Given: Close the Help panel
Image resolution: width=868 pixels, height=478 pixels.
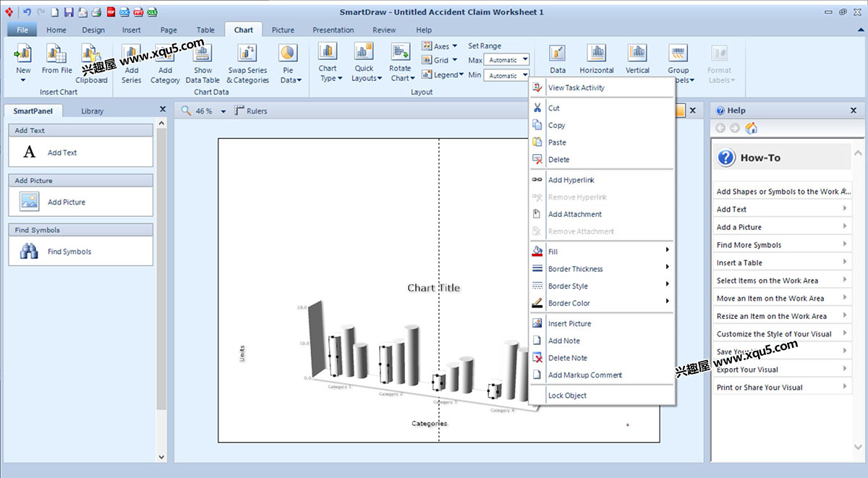Looking at the screenshot, I should click(854, 111).
